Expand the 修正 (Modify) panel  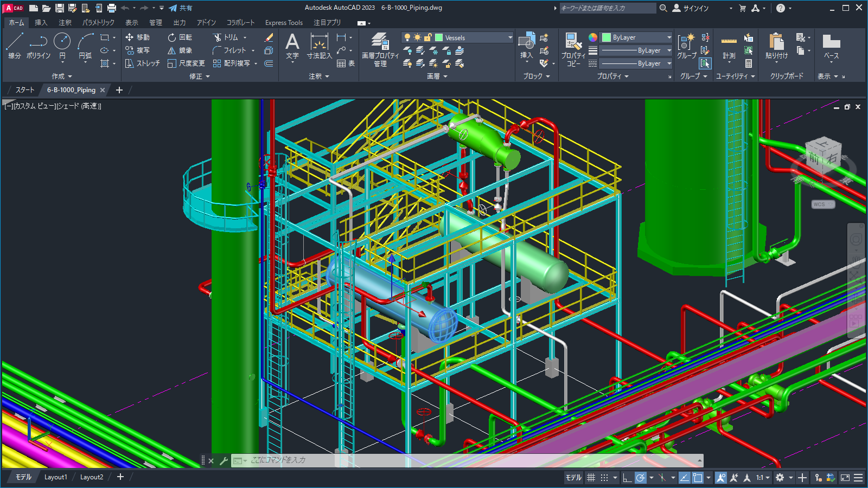(x=199, y=76)
